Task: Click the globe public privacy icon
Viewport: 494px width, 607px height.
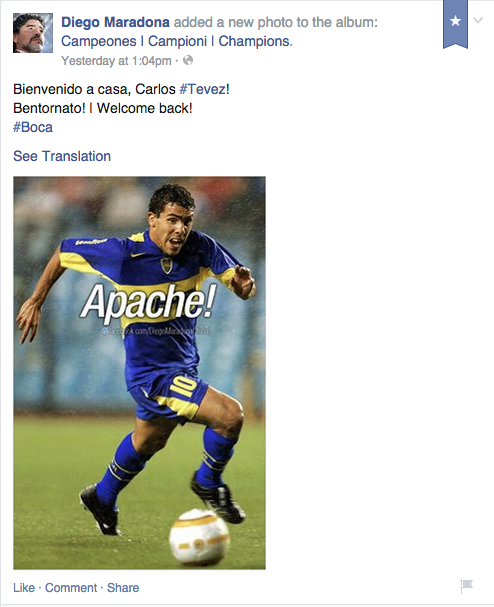Action: pyautogui.click(x=188, y=60)
